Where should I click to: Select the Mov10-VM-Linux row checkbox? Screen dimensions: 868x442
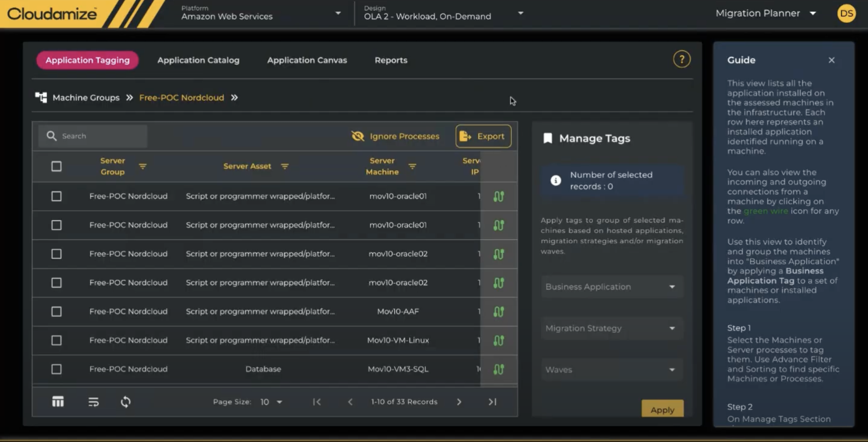coord(56,341)
